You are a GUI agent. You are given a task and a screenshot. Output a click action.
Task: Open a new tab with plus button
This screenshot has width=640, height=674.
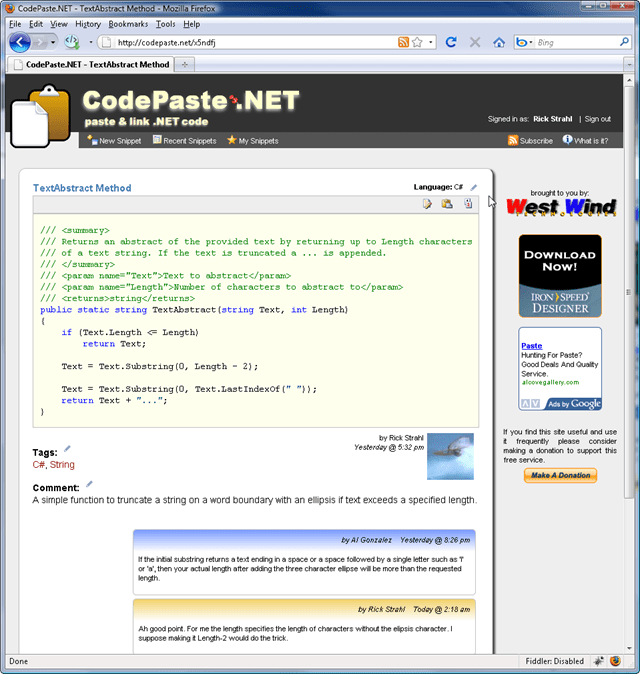[x=185, y=64]
